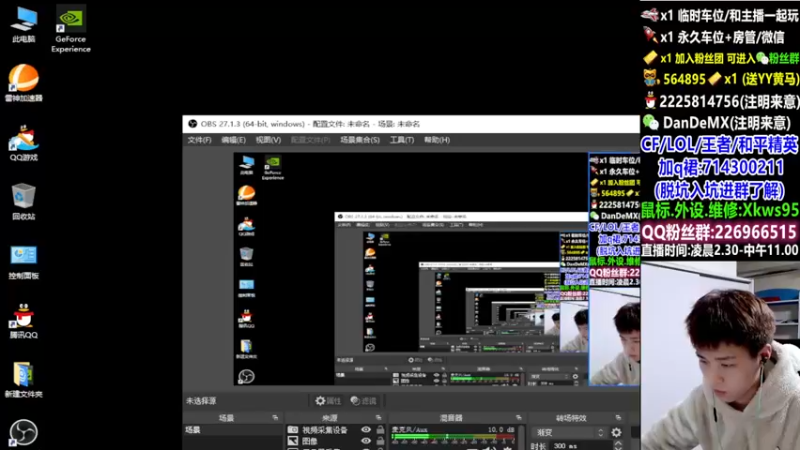Screen dimensions: 800x450
Task: Select the OBS Studio desktop shortcut
Action: (x=23, y=433)
